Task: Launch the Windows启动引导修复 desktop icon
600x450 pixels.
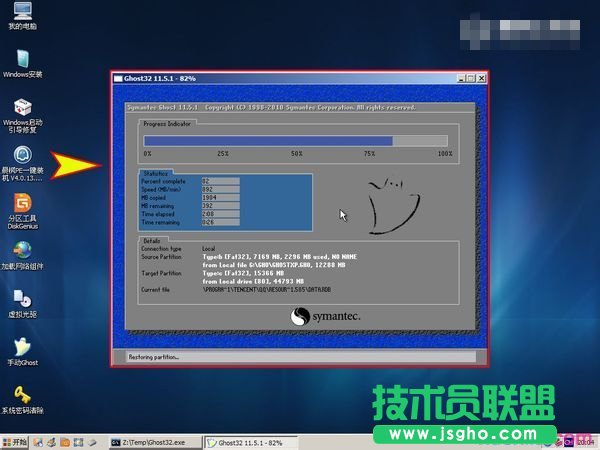Action: coord(23,116)
